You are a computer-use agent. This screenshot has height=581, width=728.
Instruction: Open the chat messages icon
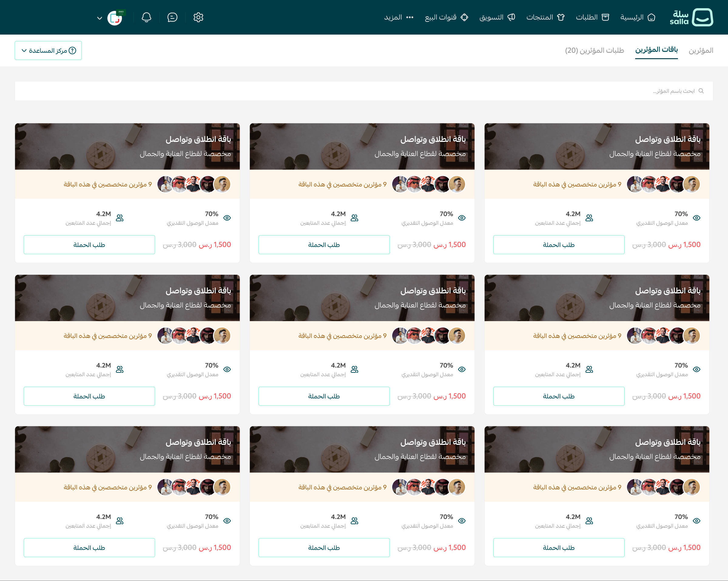pos(172,17)
